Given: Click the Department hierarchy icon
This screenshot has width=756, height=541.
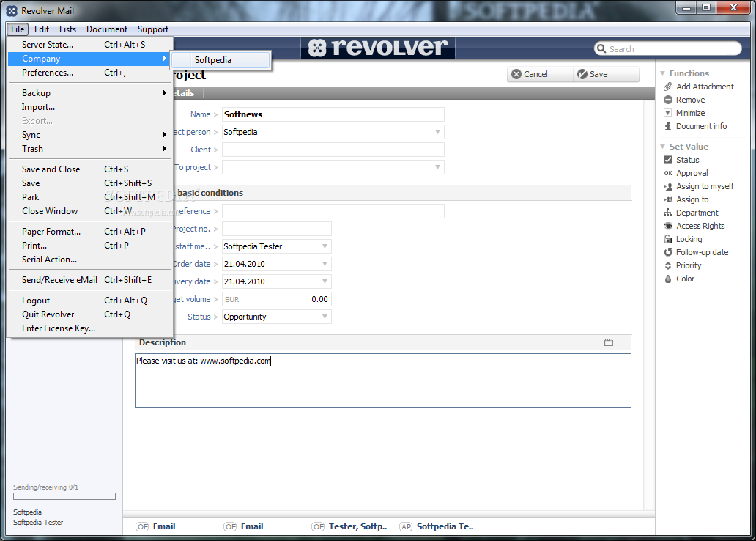Looking at the screenshot, I should 668,213.
